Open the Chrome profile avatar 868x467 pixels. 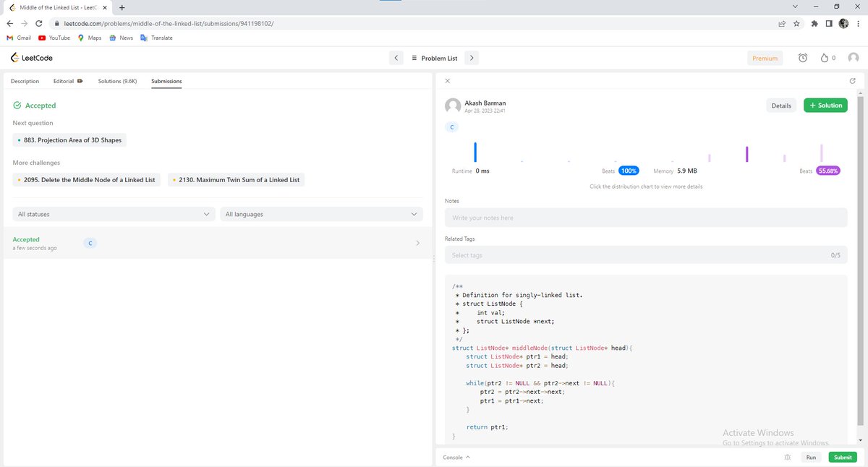click(x=843, y=23)
